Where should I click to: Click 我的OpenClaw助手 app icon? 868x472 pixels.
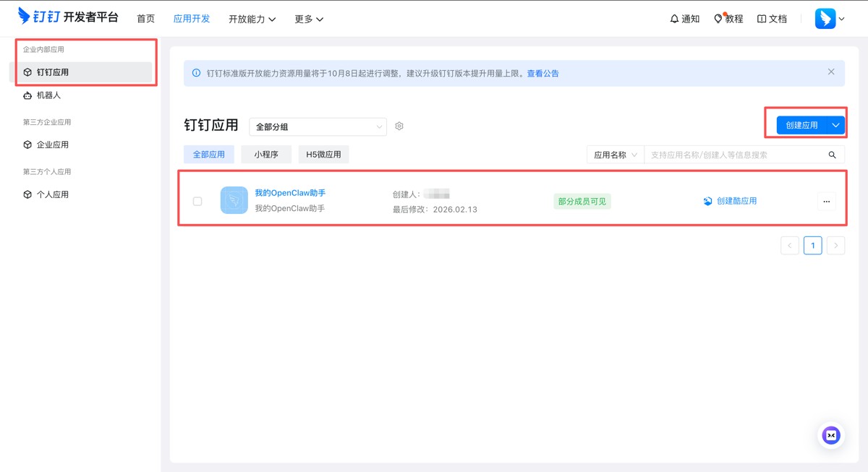(x=234, y=200)
